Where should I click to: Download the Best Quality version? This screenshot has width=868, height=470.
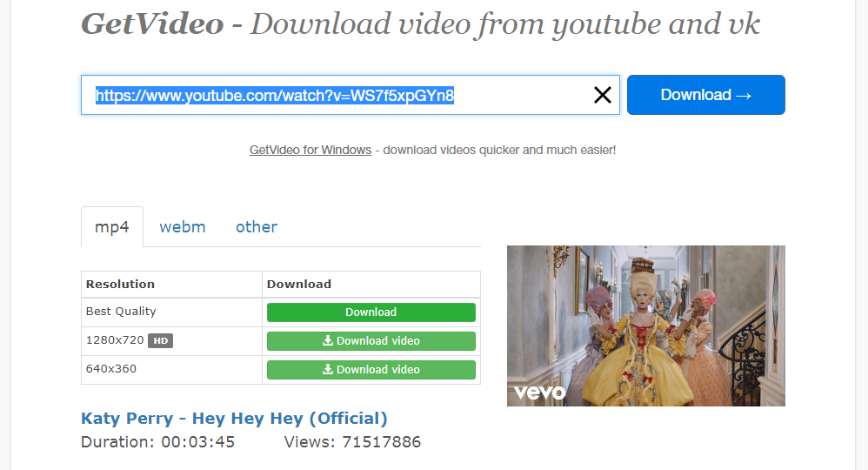tap(371, 312)
